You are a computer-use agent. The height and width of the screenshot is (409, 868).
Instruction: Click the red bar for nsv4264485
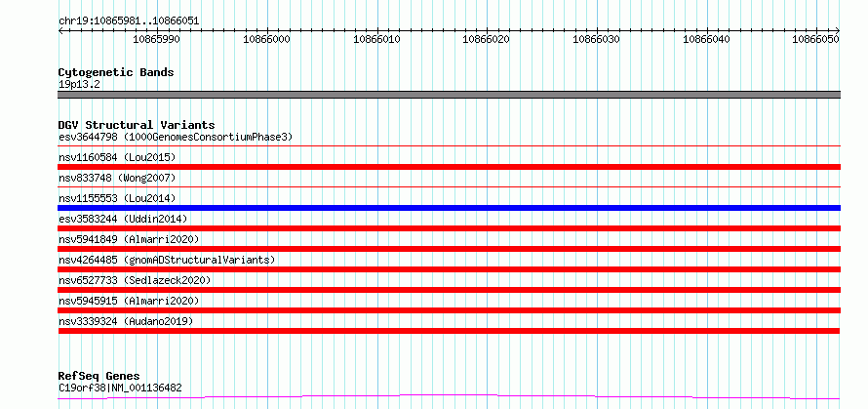point(449,269)
